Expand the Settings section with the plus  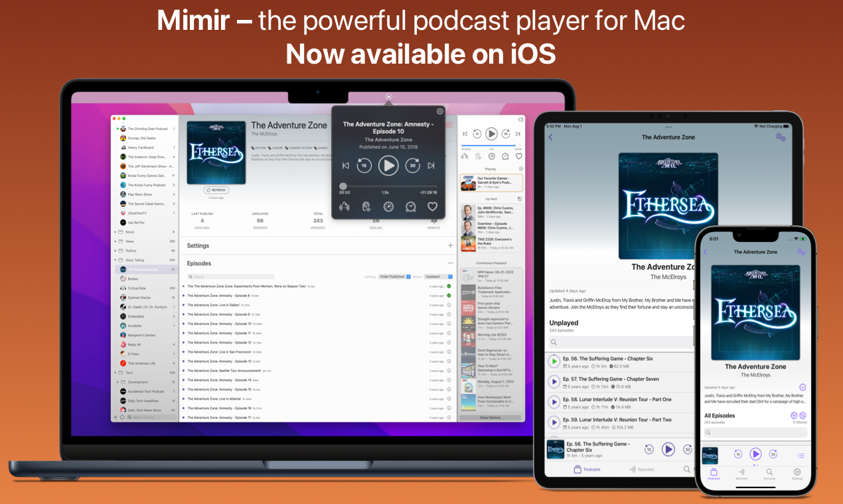tap(450, 245)
